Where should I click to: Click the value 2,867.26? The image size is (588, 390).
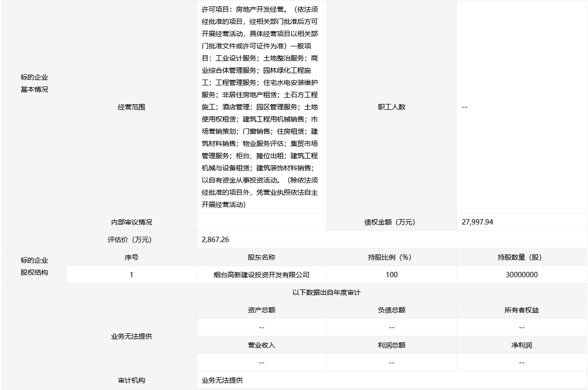point(215,240)
